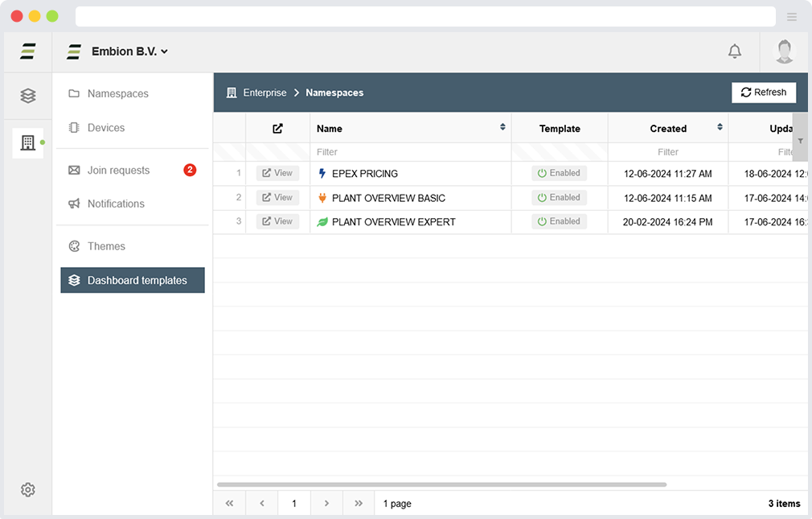Toggle Enabled template for PLANT OVERVIEW BASIC
The image size is (812, 519).
click(559, 197)
